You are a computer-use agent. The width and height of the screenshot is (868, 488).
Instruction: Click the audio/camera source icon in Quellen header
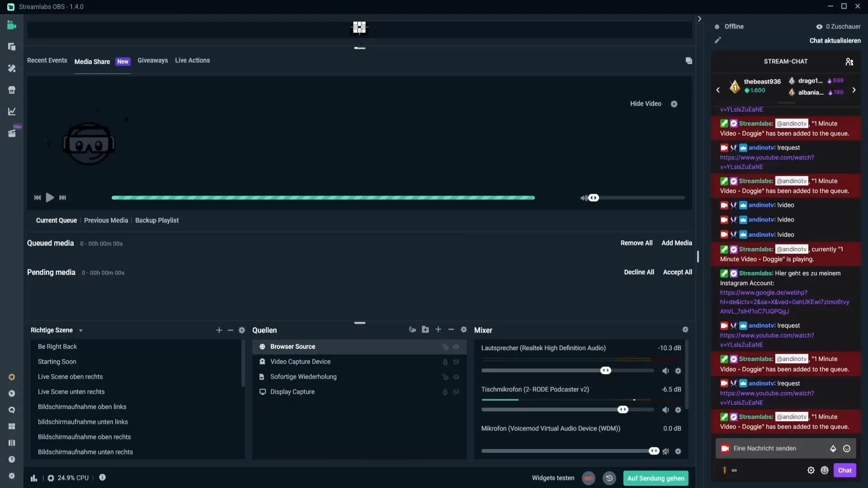[412, 329]
